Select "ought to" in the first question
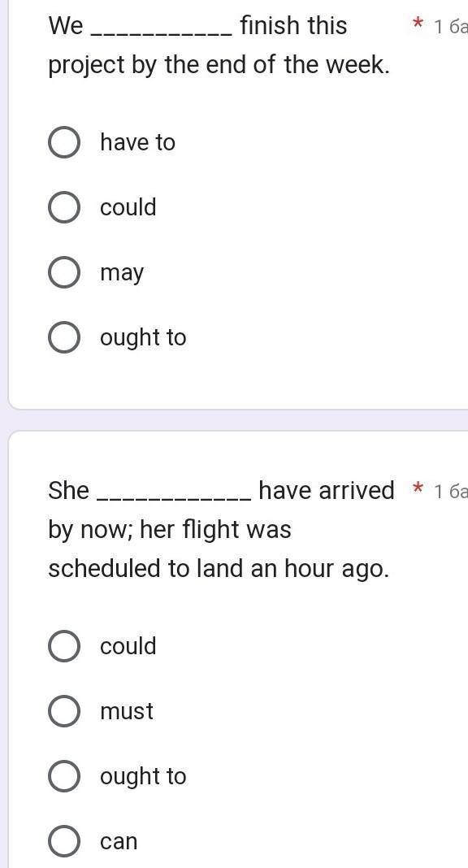 point(64,337)
